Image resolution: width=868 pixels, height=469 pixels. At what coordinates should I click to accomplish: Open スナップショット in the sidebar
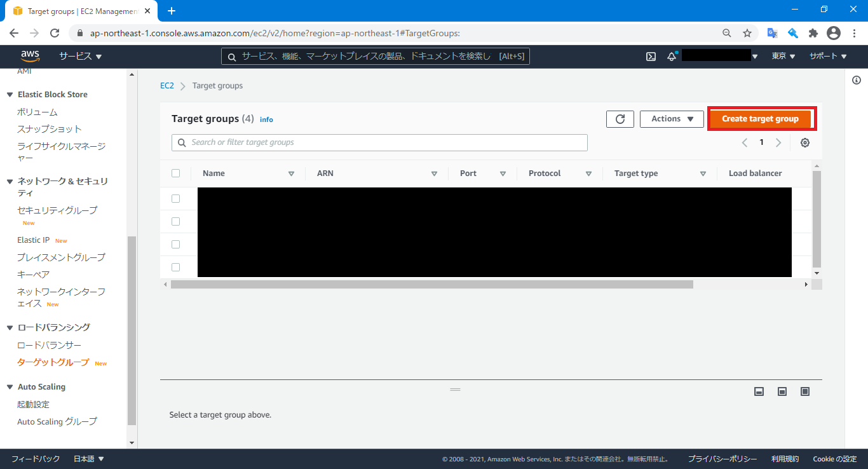click(50, 129)
